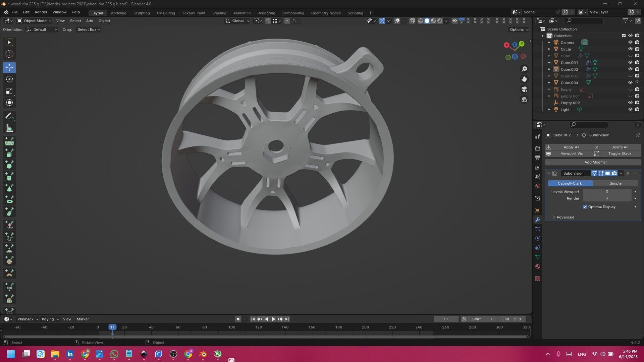Open the Physics properties tab

pos(538,238)
